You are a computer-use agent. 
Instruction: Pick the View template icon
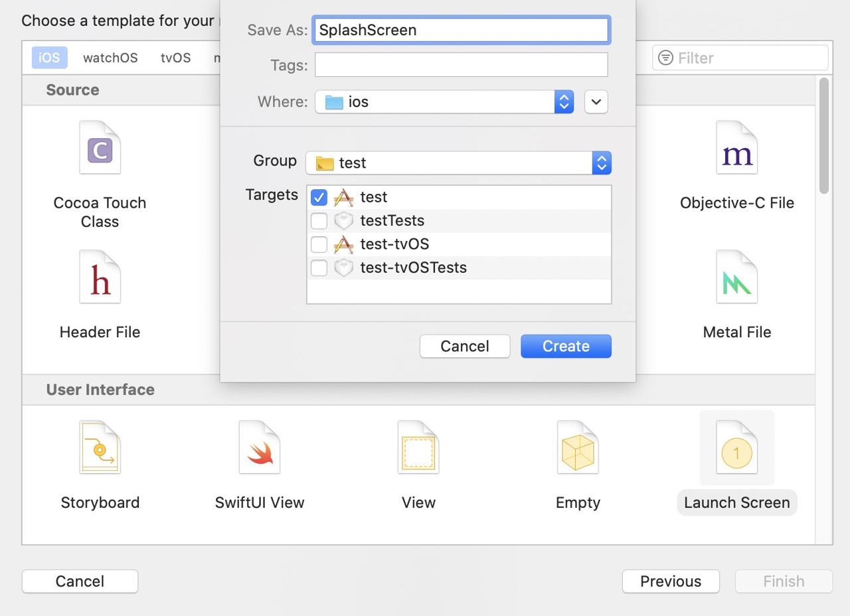418,447
